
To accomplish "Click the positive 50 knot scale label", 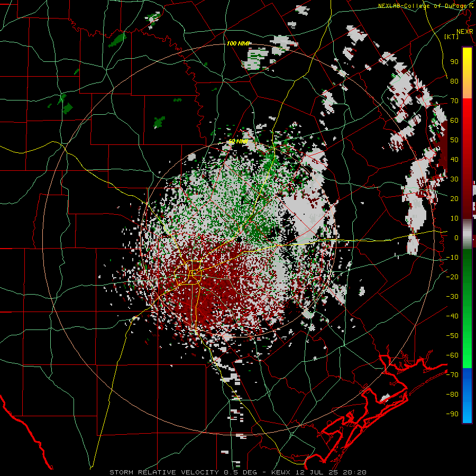I will 454,140.
